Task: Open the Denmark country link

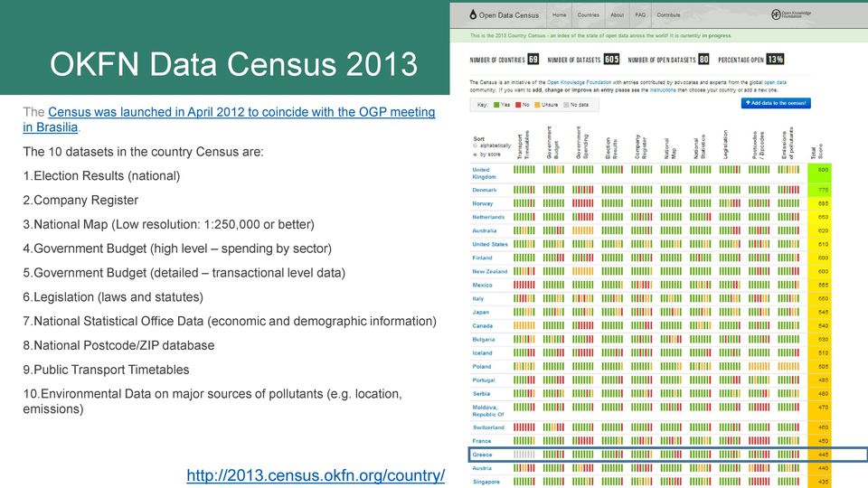Action: click(x=485, y=190)
